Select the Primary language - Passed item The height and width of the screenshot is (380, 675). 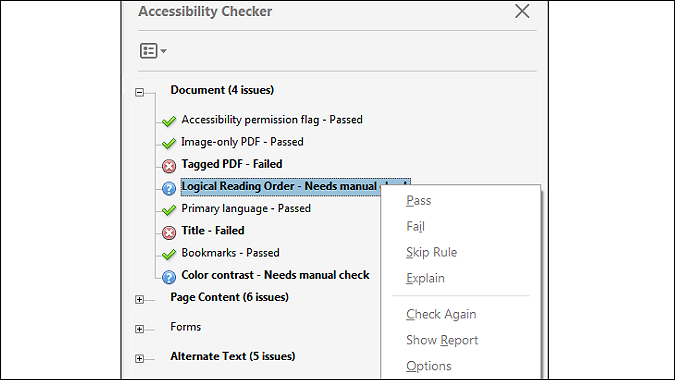[246, 209]
